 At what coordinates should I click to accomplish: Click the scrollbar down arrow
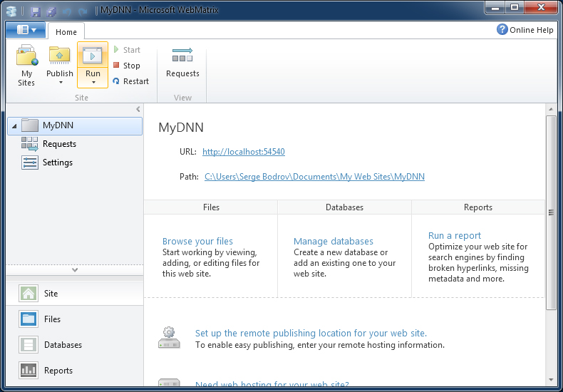click(x=551, y=380)
